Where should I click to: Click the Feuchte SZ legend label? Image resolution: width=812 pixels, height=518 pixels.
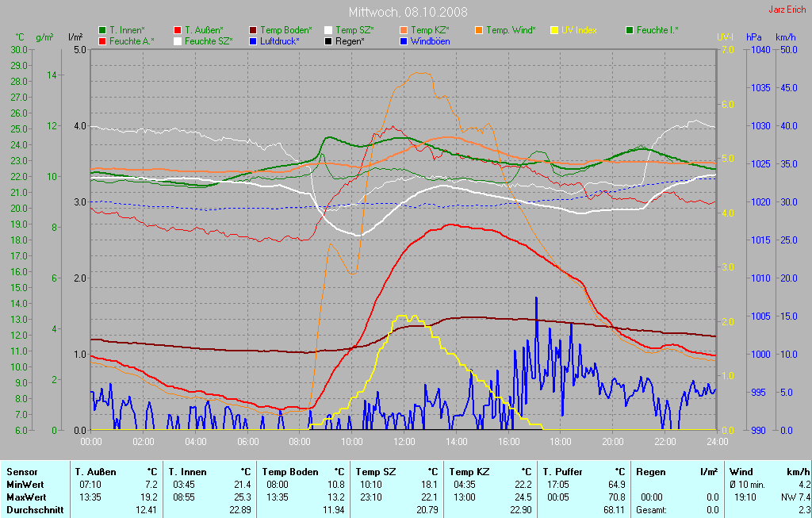(209, 40)
